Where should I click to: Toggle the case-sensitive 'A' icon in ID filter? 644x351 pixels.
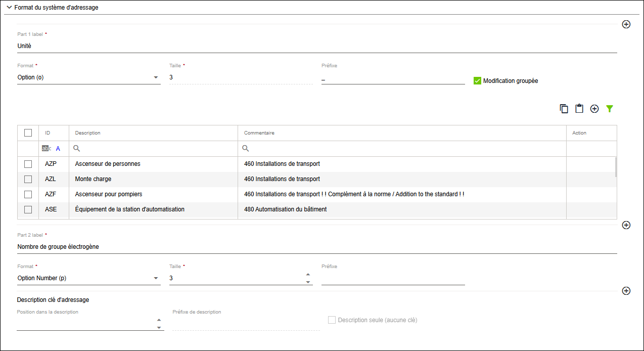(58, 149)
